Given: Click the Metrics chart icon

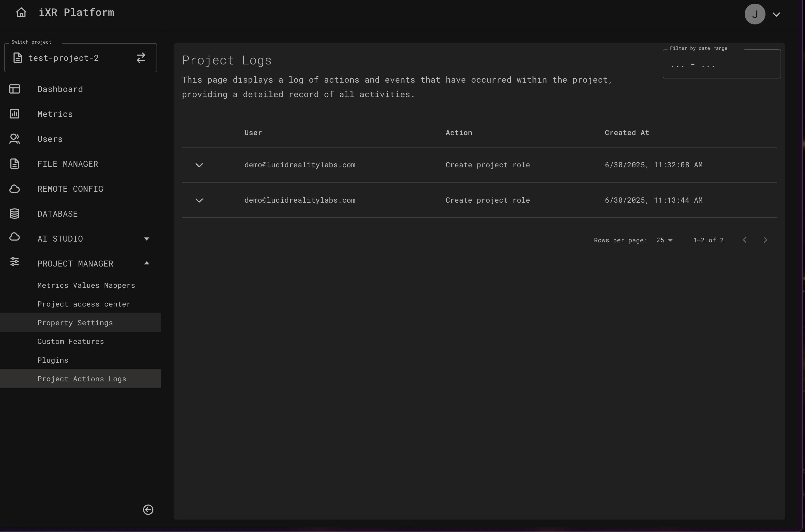Looking at the screenshot, I should pos(15,114).
